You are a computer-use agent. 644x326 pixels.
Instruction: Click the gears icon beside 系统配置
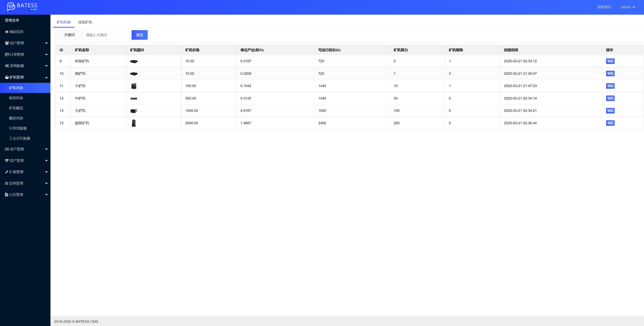(7, 66)
